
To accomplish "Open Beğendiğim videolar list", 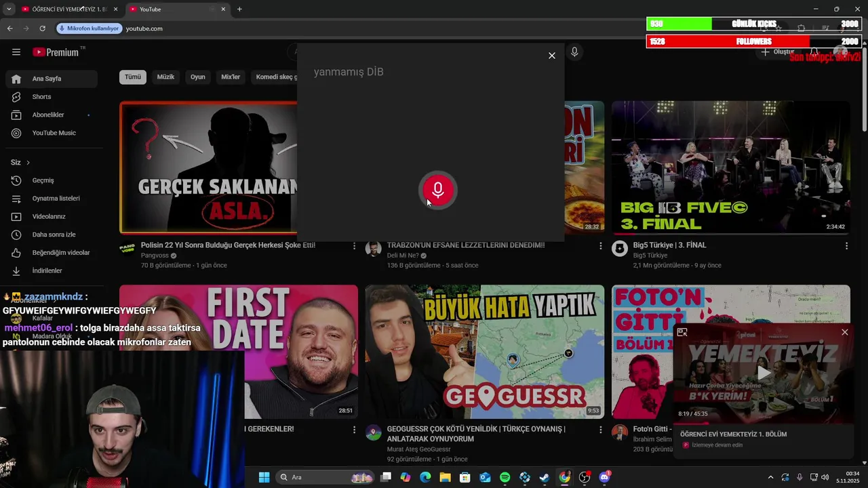I will point(52,253).
